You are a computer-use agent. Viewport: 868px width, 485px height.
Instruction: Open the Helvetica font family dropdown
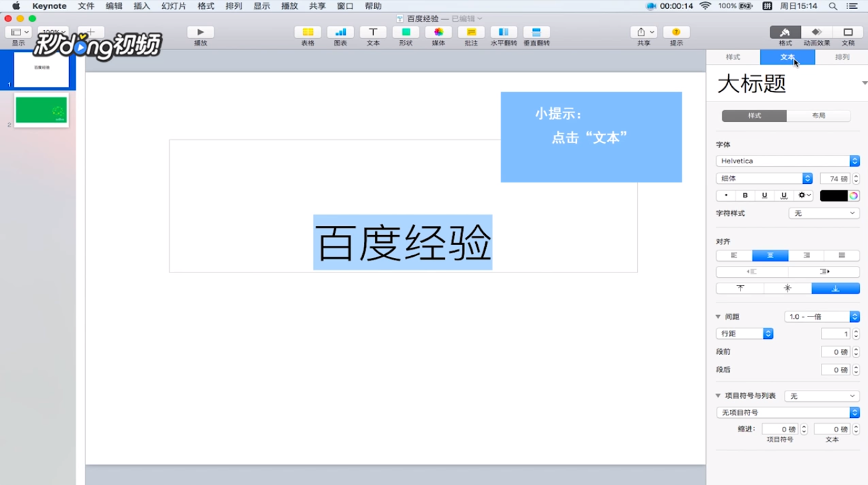coord(788,161)
